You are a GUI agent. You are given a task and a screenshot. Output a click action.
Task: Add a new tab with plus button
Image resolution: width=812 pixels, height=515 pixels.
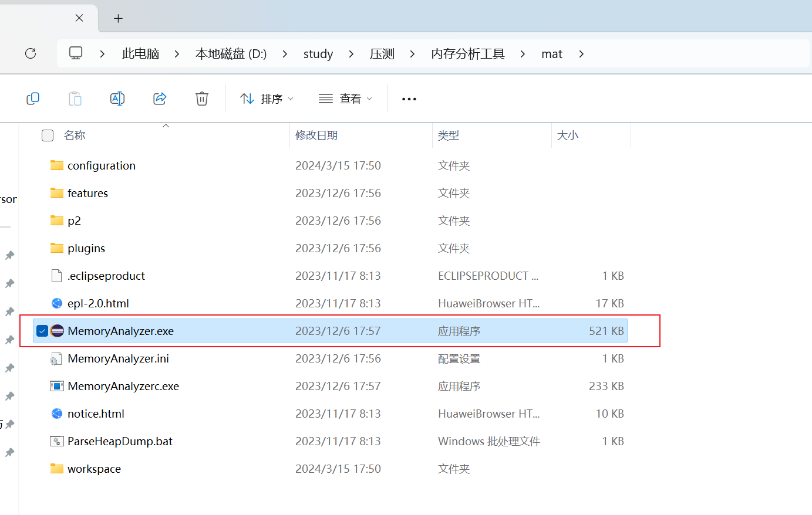[x=118, y=18]
